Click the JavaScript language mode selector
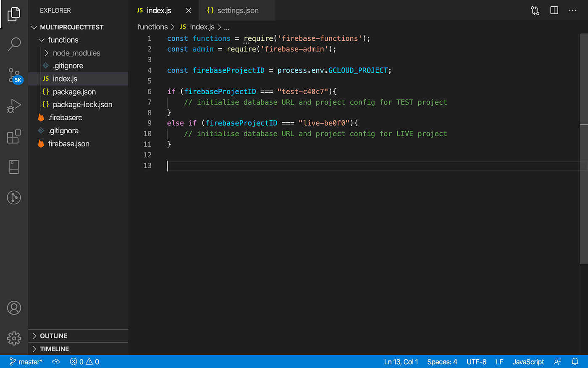The image size is (588, 368). click(x=528, y=361)
